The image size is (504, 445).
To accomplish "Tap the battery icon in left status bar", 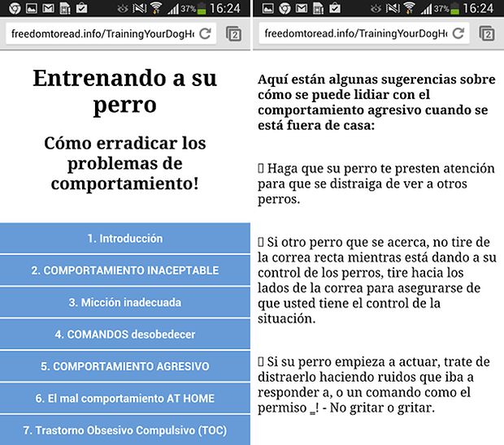I will click(202, 8).
